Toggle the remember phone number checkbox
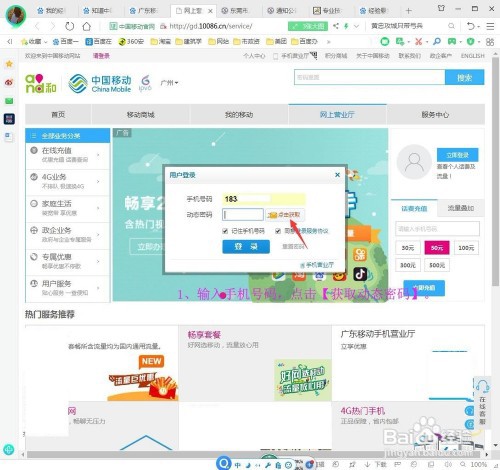Screen dimensions: 500x470 coord(225,231)
